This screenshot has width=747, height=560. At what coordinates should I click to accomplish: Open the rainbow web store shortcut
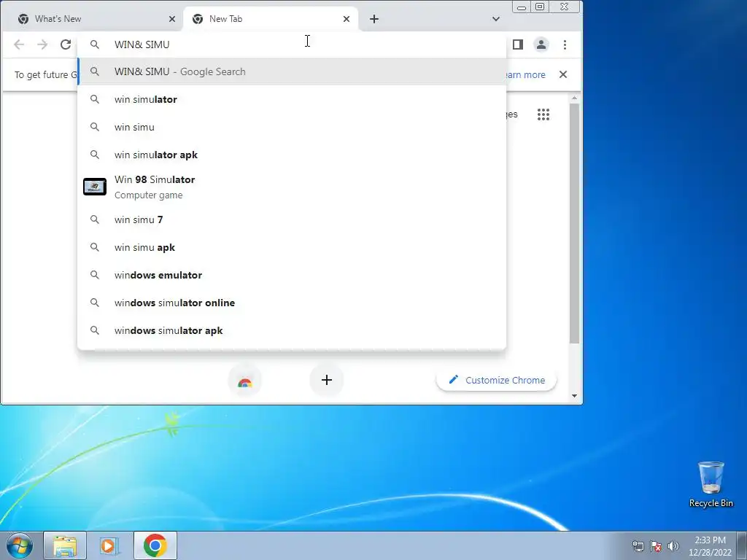pos(245,381)
